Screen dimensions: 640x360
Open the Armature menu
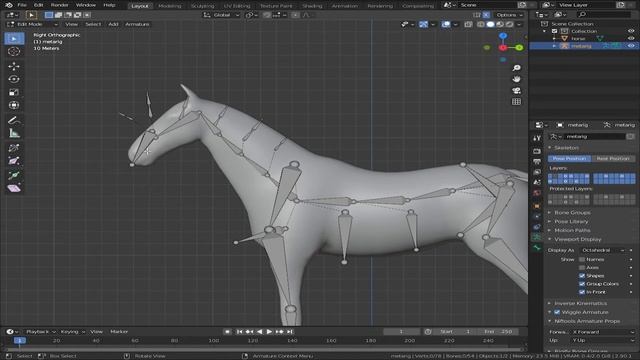[x=137, y=24]
